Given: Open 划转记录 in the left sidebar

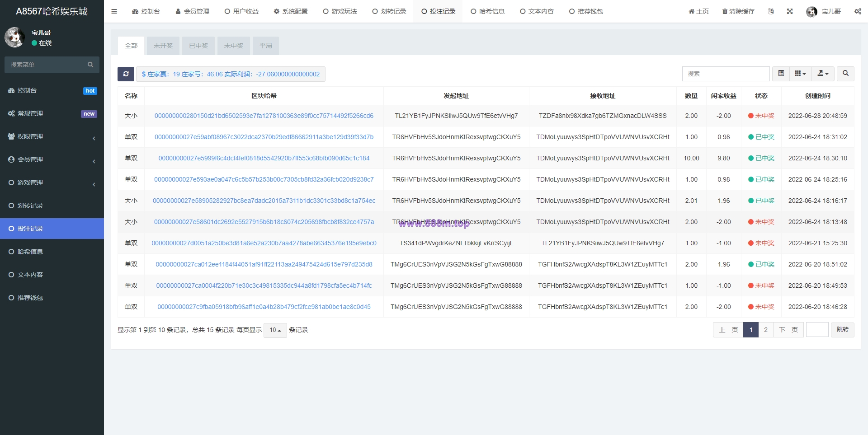Looking at the screenshot, I should pos(52,206).
